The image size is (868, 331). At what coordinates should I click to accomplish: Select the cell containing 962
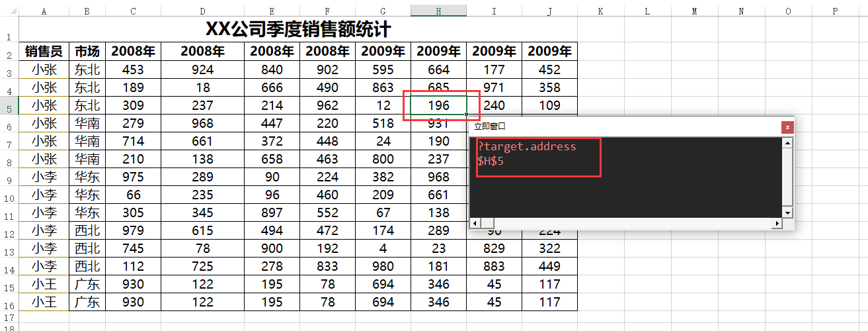coord(327,105)
